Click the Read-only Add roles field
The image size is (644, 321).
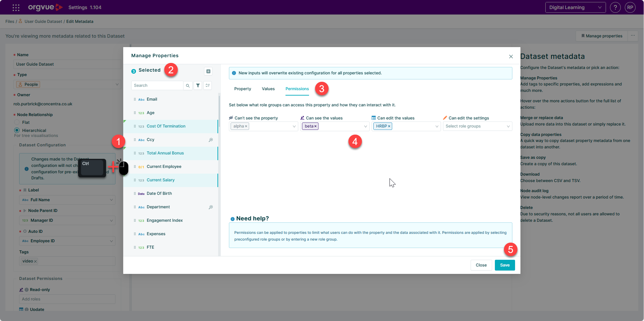tap(67, 299)
